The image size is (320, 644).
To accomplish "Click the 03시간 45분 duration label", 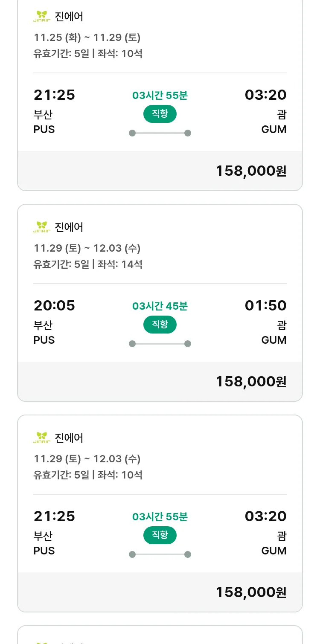I will (160, 306).
